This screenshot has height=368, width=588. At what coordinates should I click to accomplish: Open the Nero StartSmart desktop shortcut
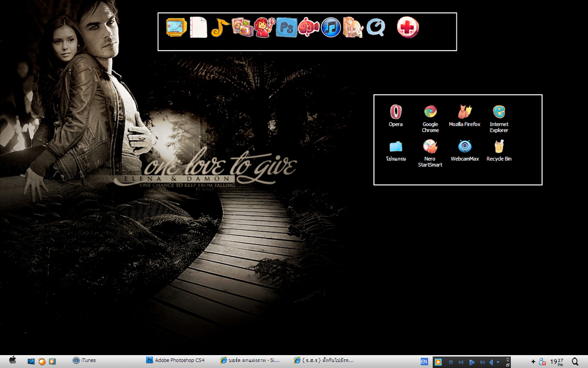coord(430,153)
